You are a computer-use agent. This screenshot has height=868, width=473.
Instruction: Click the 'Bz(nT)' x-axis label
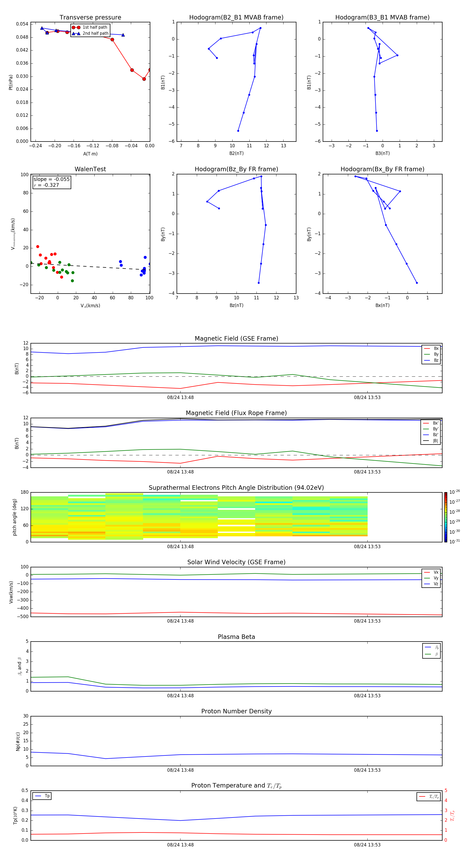[x=236, y=305]
